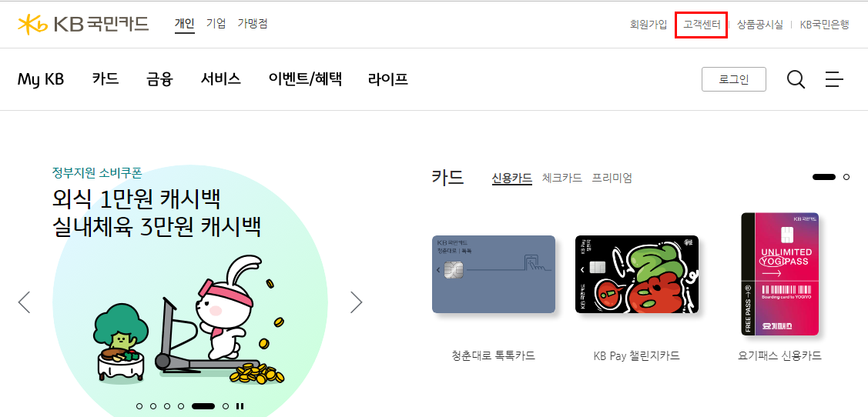Switch to the 체크카드 tab
This screenshot has width=868, height=417.
(x=562, y=178)
